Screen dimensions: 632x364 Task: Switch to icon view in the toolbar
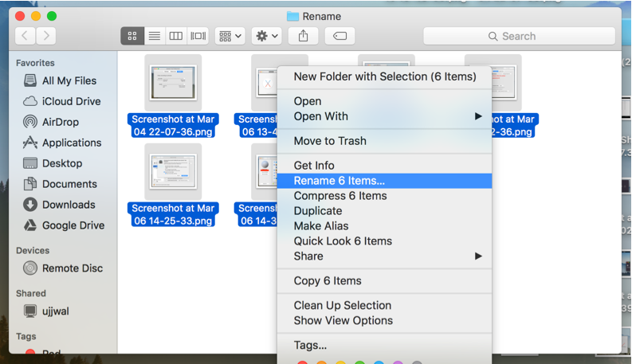point(132,36)
